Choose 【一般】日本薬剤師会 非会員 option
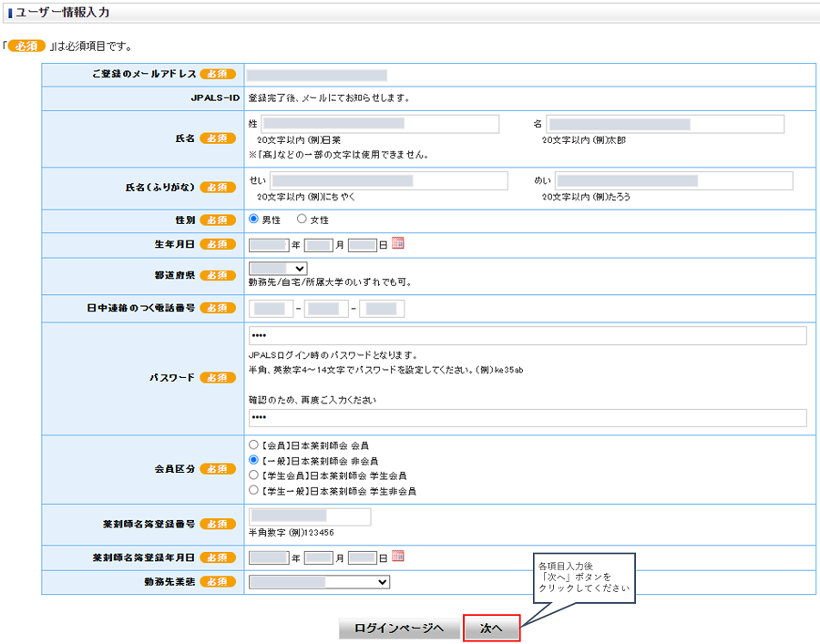 click(x=254, y=460)
